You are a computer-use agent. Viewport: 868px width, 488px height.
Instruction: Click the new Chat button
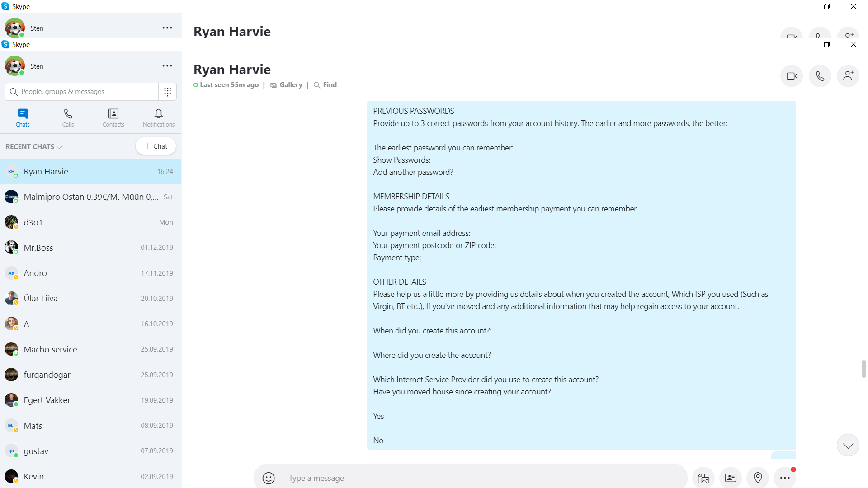click(x=156, y=146)
